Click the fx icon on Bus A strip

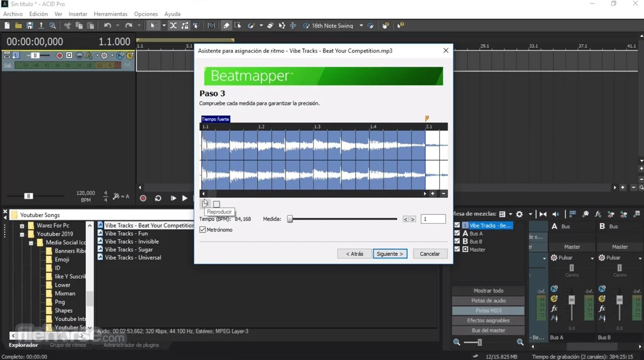[554, 309]
